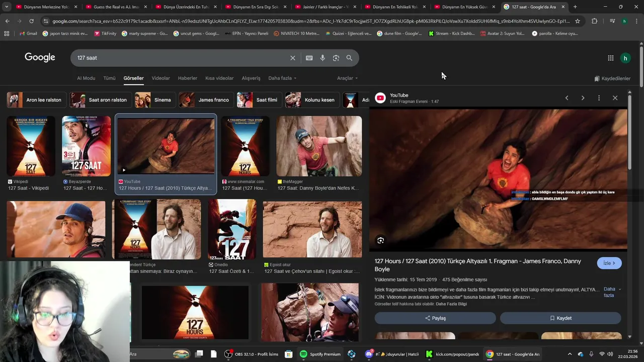This screenshot has height=362, width=644.
Task: Navigate back in the browser
Action: coord(7,21)
